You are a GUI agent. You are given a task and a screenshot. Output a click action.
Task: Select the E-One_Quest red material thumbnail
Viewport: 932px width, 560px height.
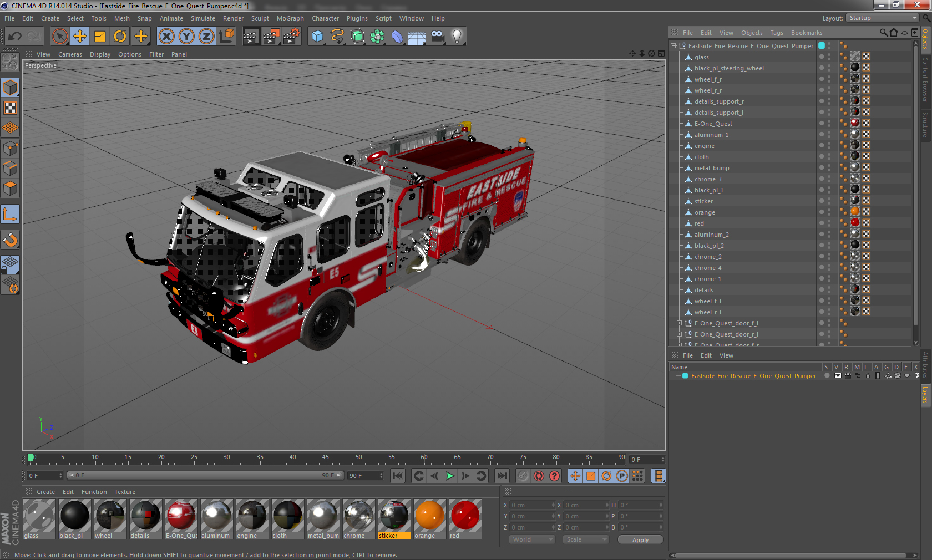[181, 519]
